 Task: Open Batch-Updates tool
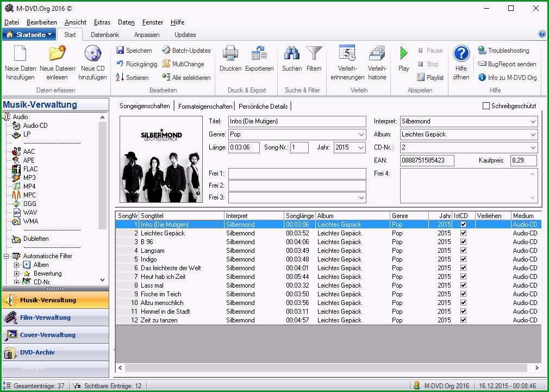pyautogui.click(x=186, y=51)
